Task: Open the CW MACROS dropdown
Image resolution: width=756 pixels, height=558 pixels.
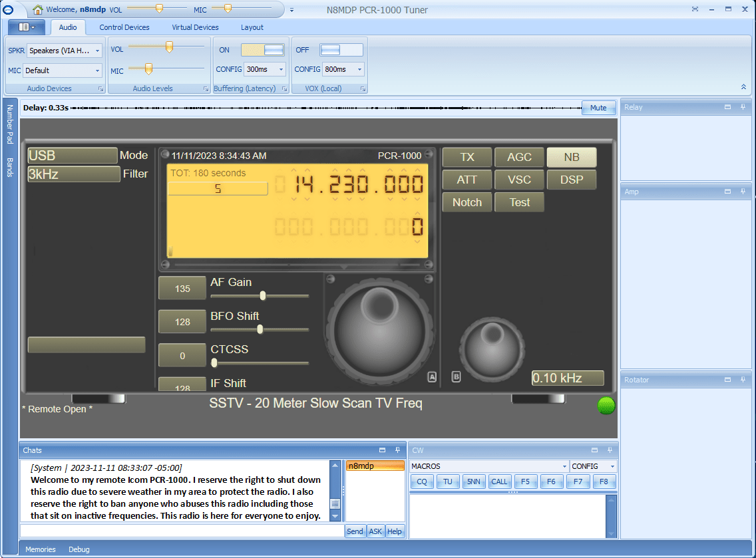Action: click(x=489, y=466)
